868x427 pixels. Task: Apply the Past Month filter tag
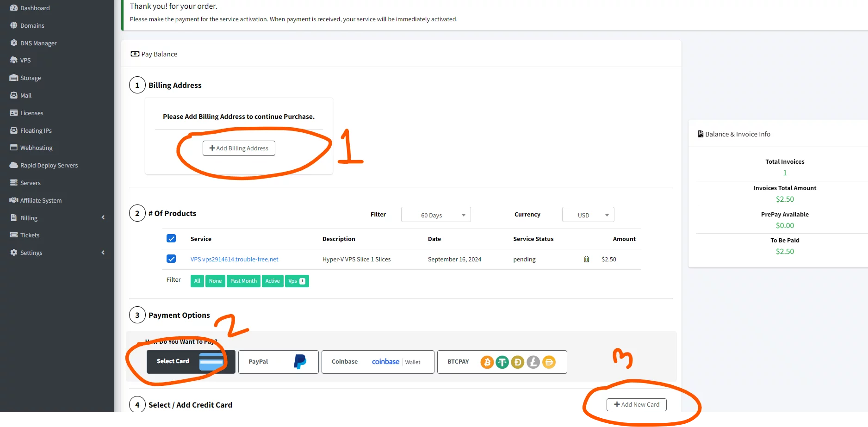pos(243,281)
